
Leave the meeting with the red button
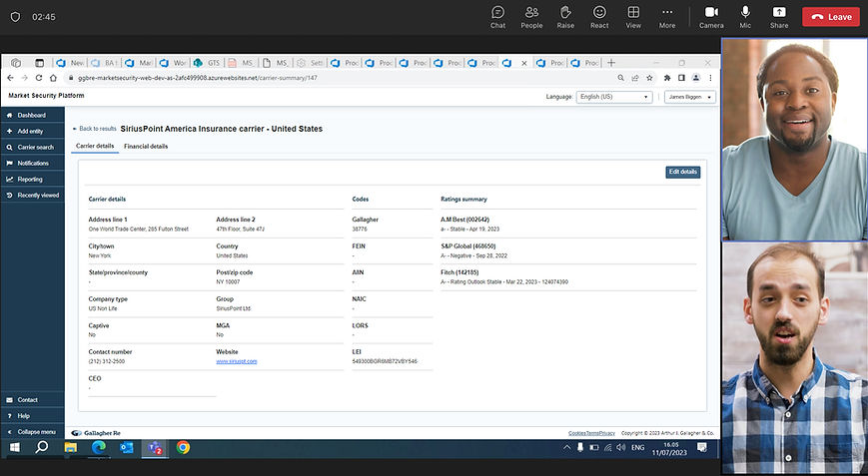pyautogui.click(x=831, y=17)
